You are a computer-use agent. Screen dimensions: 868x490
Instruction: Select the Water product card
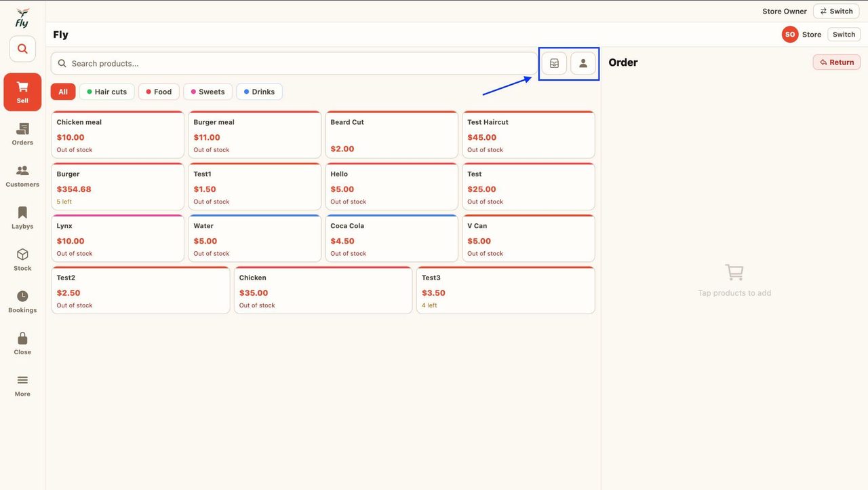255,238
